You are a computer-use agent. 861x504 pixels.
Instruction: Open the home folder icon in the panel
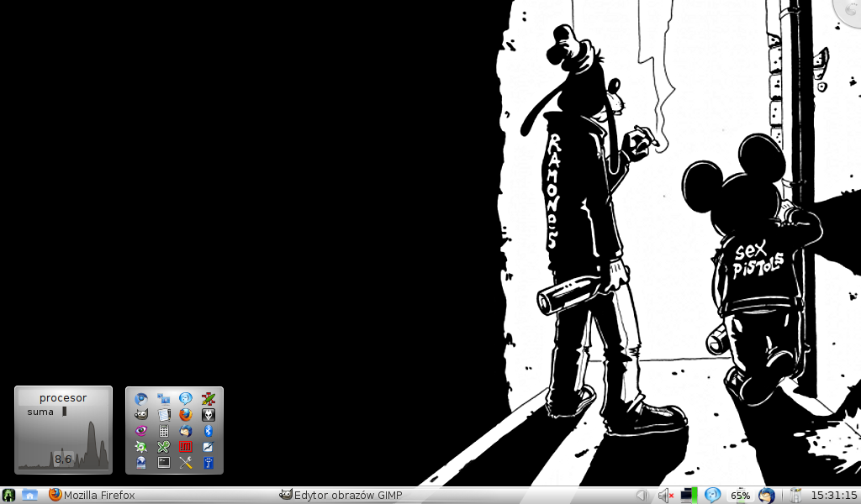[29, 496]
